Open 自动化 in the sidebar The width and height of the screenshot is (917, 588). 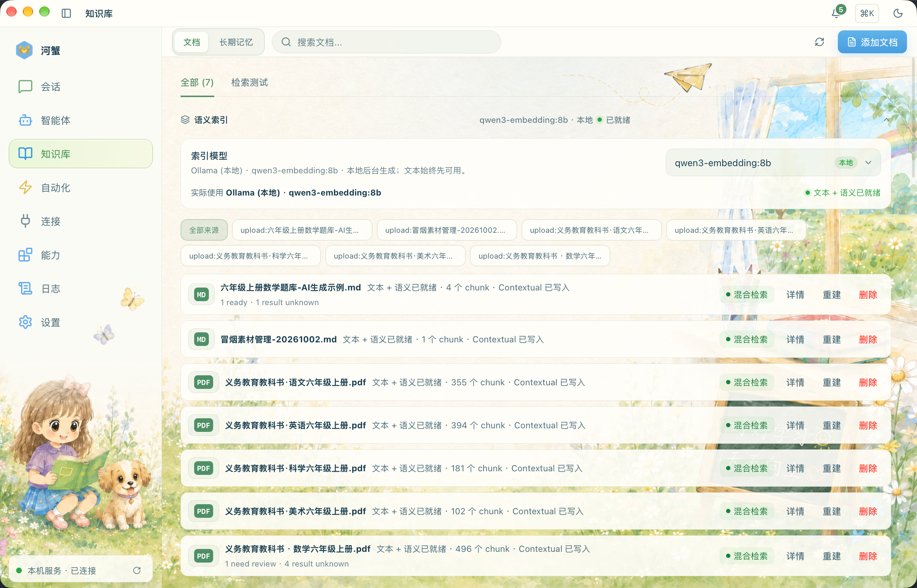tap(81, 188)
